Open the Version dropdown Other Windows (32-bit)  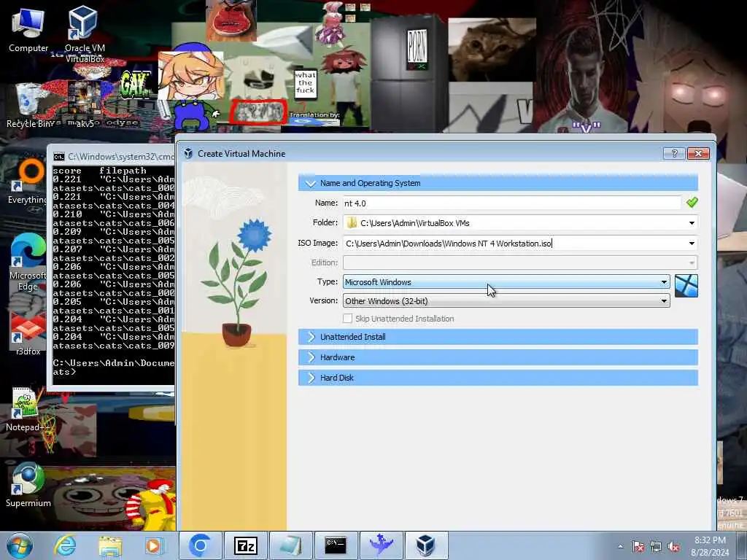pos(506,301)
